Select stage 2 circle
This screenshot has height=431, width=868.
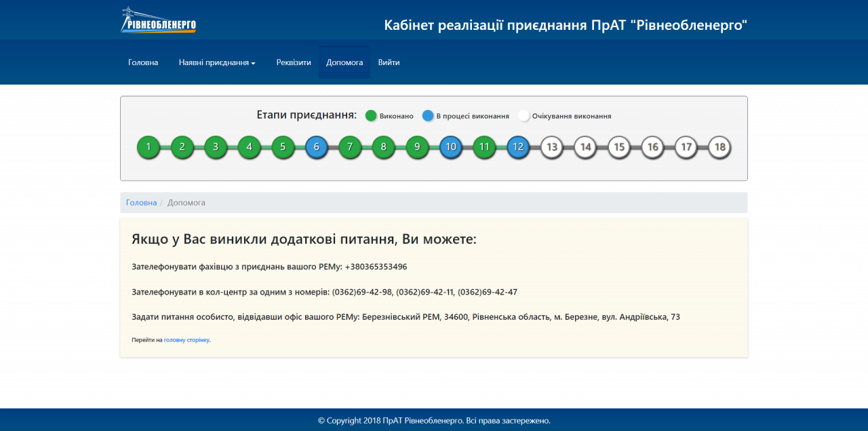coord(182,147)
